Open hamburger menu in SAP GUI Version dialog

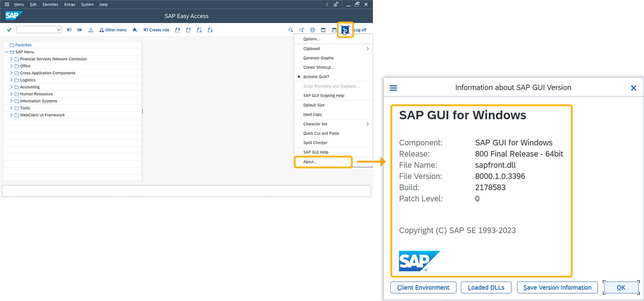(x=393, y=88)
